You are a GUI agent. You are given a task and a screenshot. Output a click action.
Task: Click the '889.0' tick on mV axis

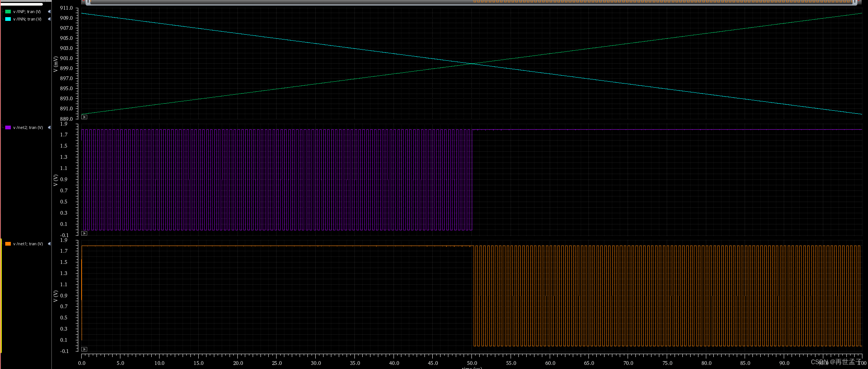click(66, 119)
